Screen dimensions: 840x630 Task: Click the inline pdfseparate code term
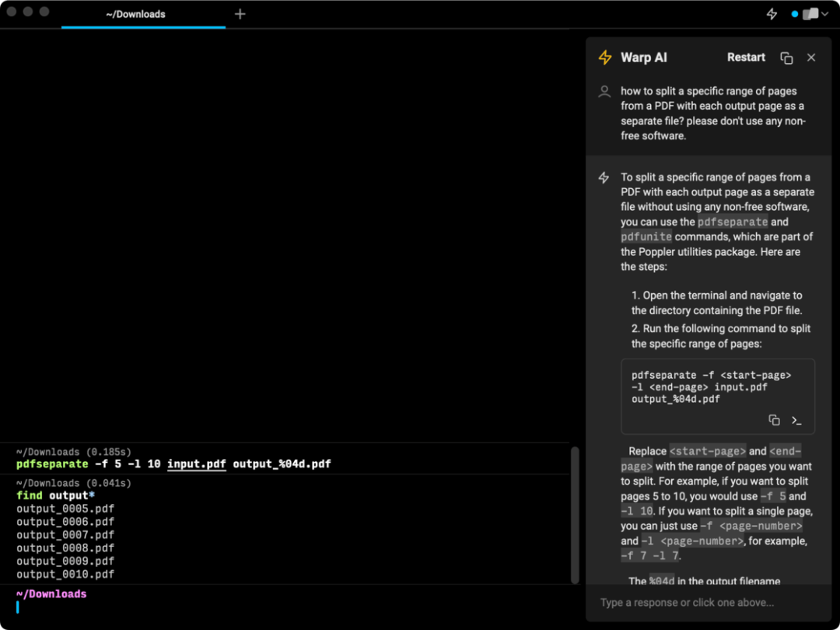(733, 222)
